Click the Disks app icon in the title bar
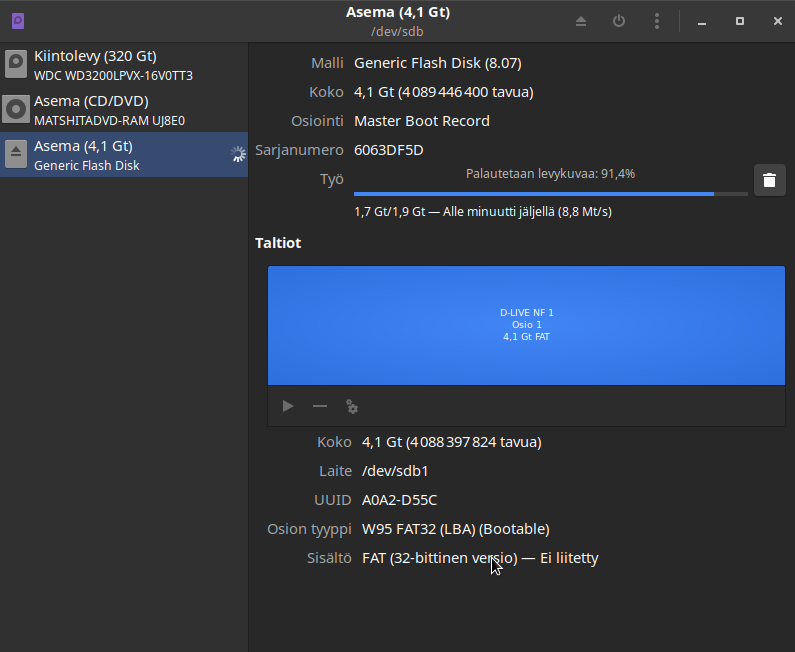 point(17,21)
